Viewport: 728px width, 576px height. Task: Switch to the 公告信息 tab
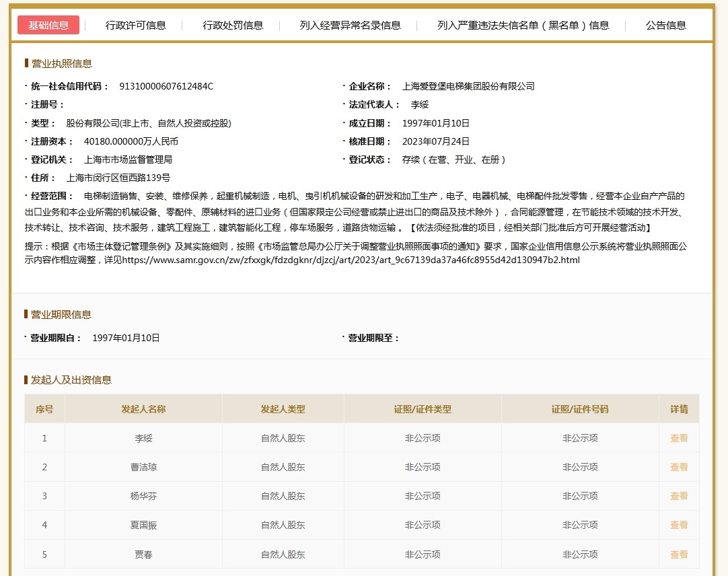point(665,26)
